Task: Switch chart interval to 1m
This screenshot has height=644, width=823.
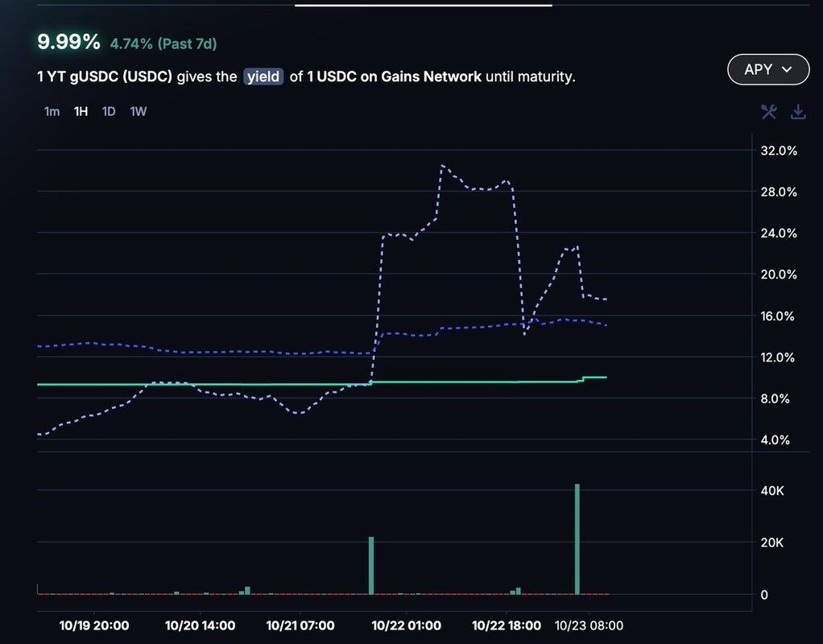Action: pos(52,112)
